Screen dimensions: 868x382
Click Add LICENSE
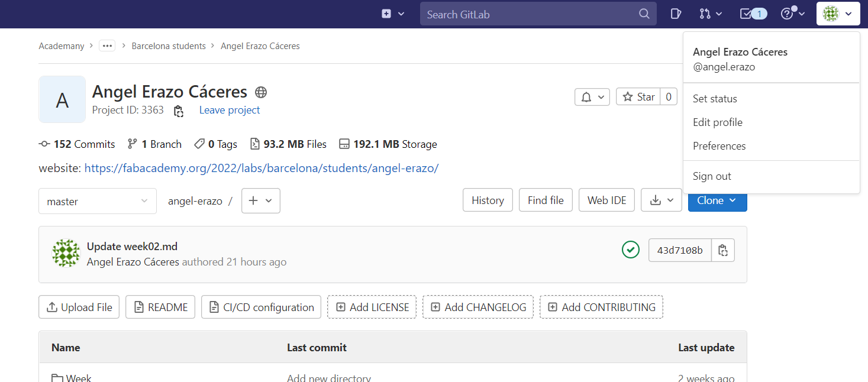pyautogui.click(x=372, y=307)
